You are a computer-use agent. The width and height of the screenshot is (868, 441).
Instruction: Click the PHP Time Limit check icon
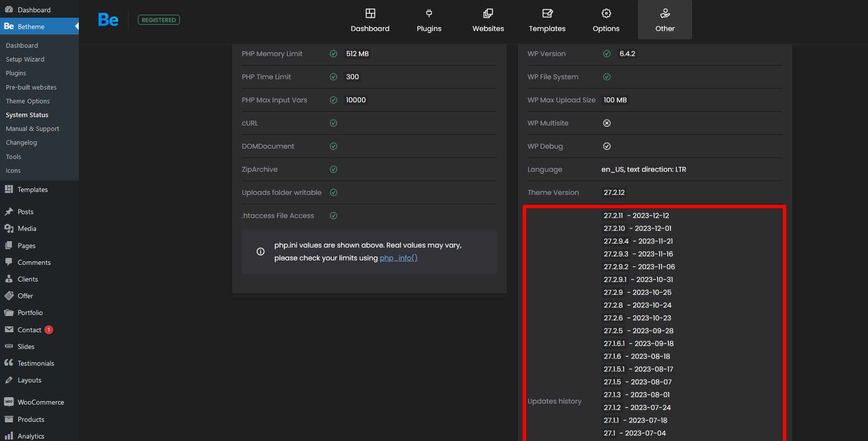point(334,77)
